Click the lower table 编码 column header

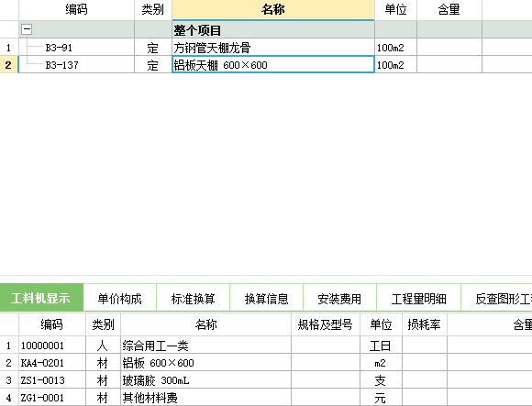52,324
